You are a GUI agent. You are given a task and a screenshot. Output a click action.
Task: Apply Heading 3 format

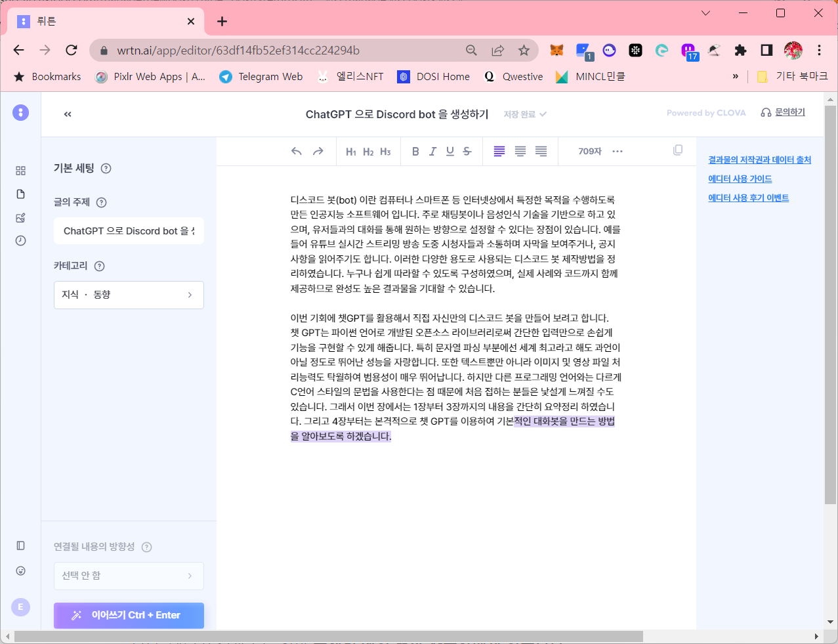point(385,152)
